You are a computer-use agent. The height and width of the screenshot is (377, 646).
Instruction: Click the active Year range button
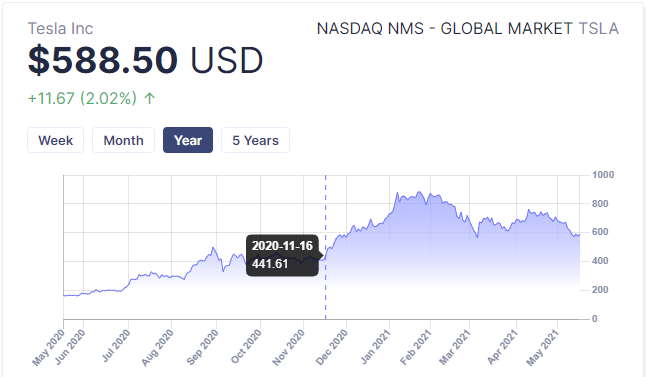[x=188, y=140]
